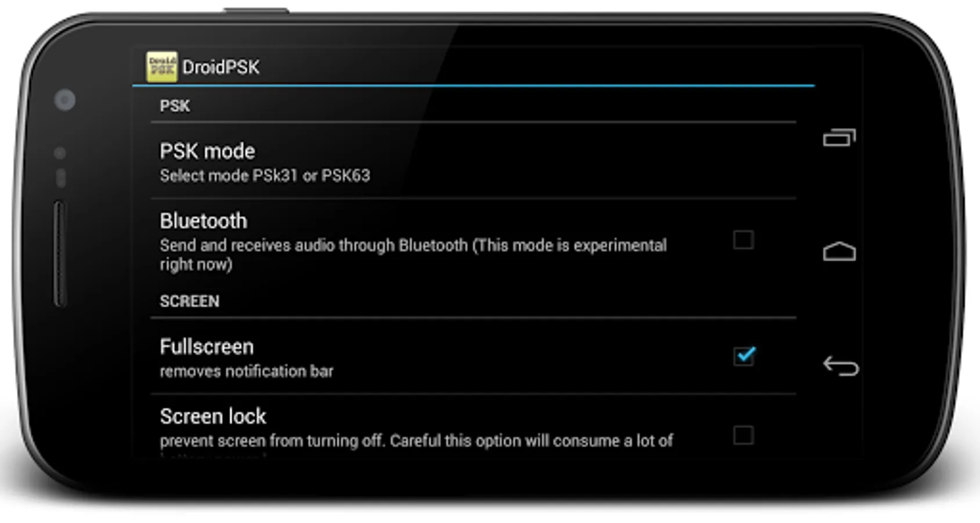Tap 'removes notification bar' description

(x=247, y=371)
